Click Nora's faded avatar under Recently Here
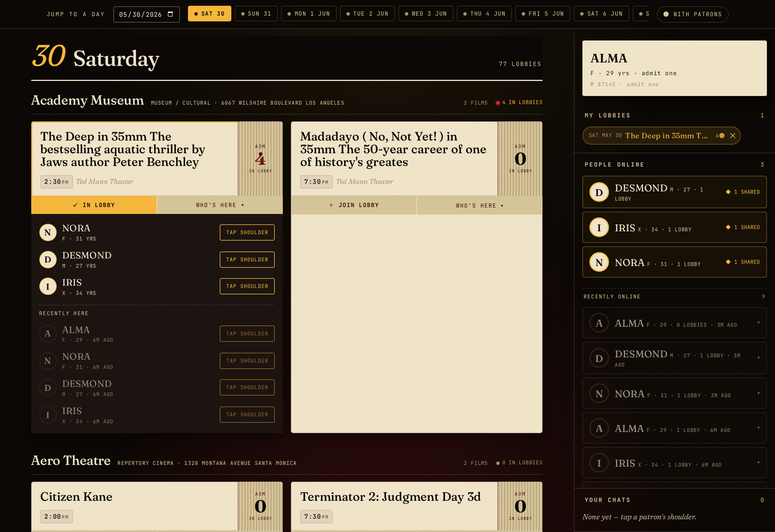This screenshot has height=532, width=775. point(48,361)
